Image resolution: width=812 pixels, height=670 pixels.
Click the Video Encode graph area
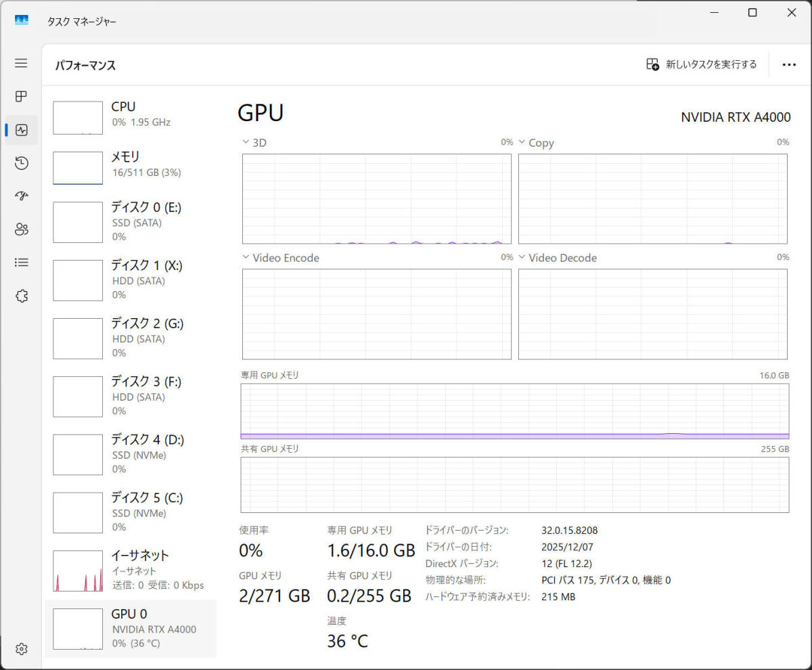[377, 314]
